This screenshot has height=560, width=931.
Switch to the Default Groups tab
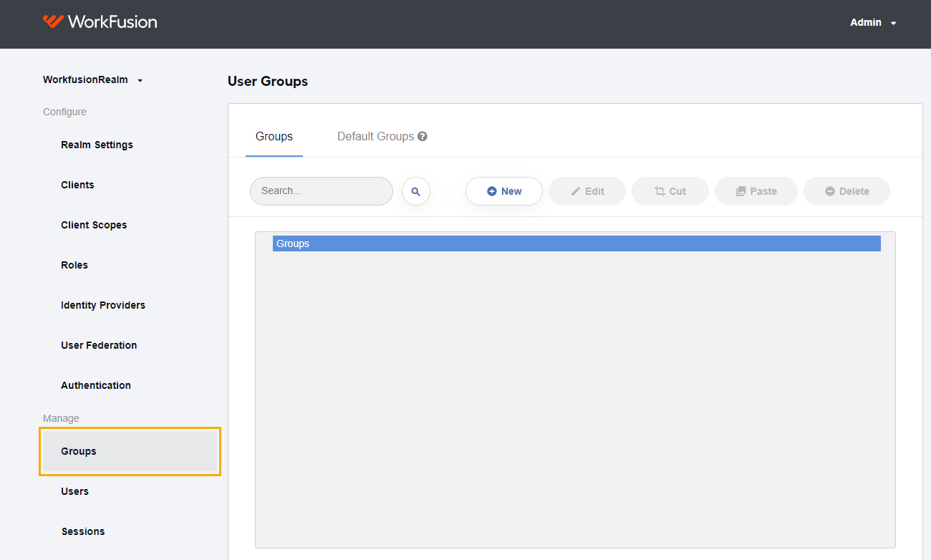(375, 136)
